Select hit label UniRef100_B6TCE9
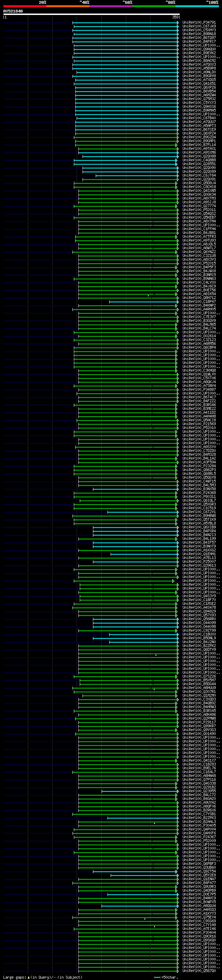Viewport: 222px width, 980px height. click(x=199, y=129)
